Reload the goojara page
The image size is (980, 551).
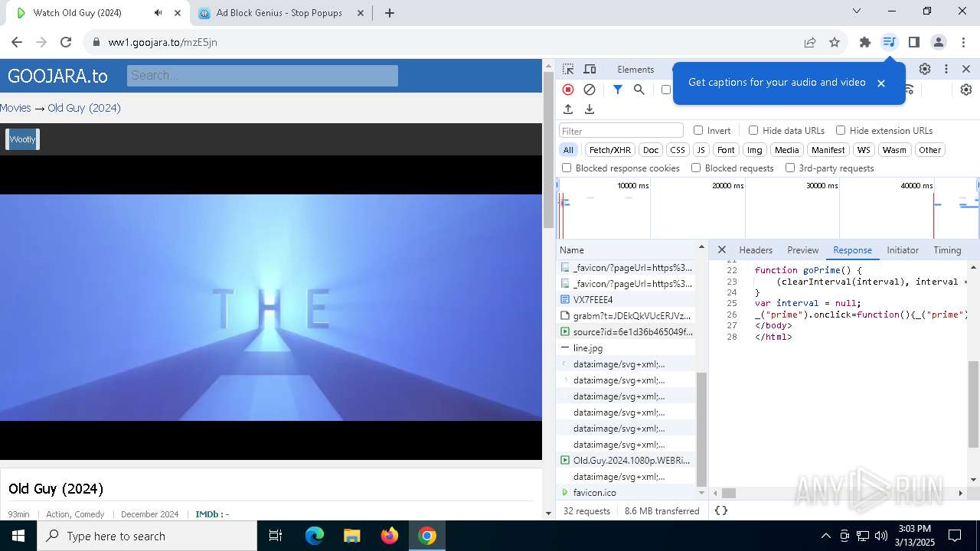66,42
